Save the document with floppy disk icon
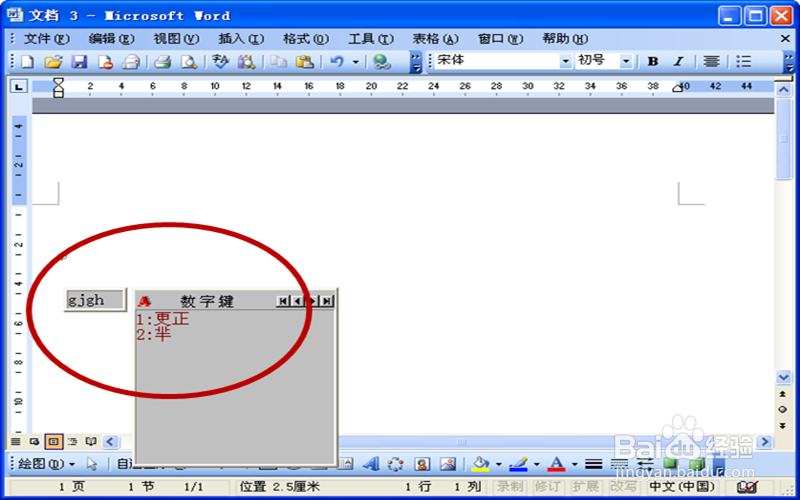Image resolution: width=800 pixels, height=500 pixels. [x=79, y=62]
